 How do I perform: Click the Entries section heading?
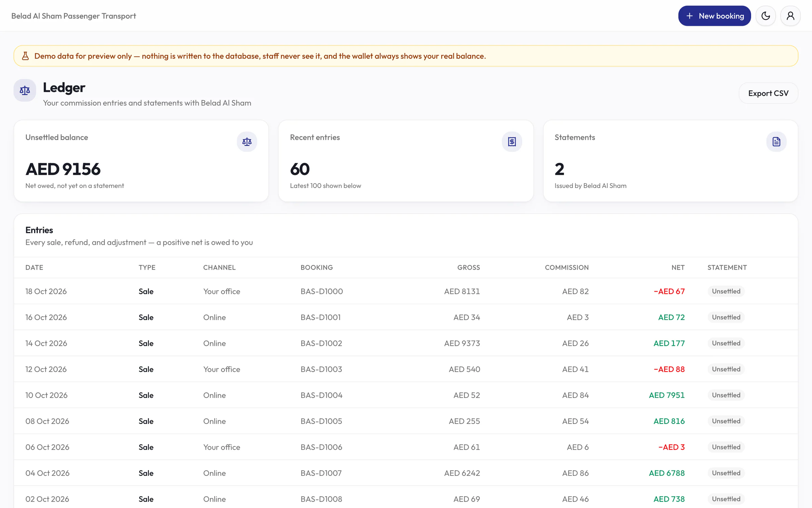(x=39, y=230)
